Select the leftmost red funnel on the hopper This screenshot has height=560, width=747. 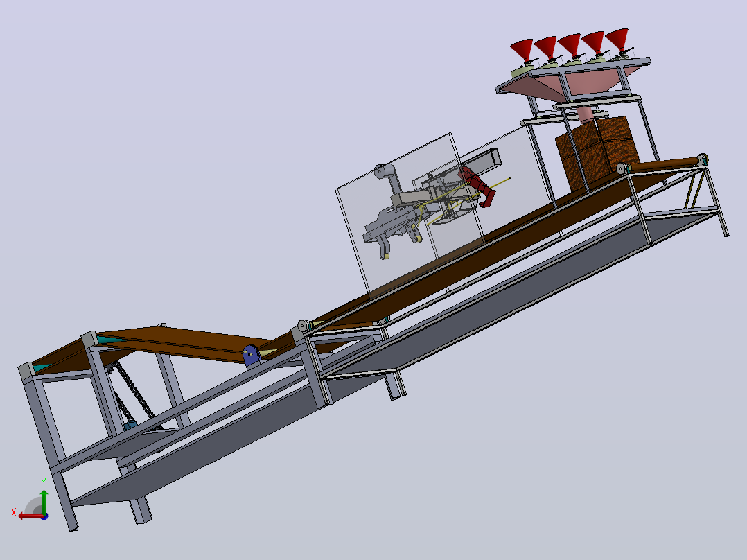522,51
